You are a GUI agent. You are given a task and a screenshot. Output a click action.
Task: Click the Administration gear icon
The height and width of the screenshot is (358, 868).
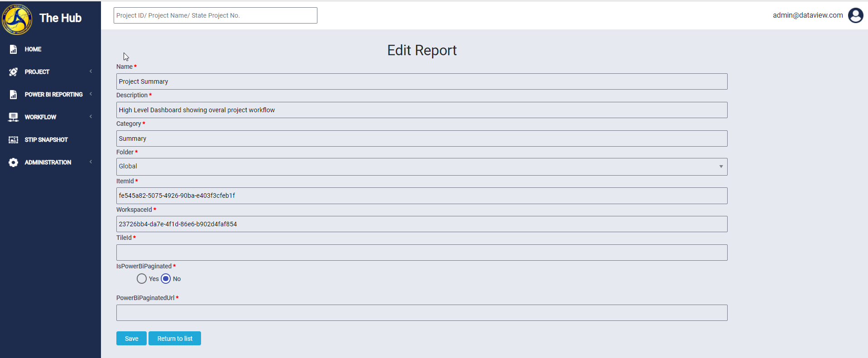pyautogui.click(x=13, y=162)
